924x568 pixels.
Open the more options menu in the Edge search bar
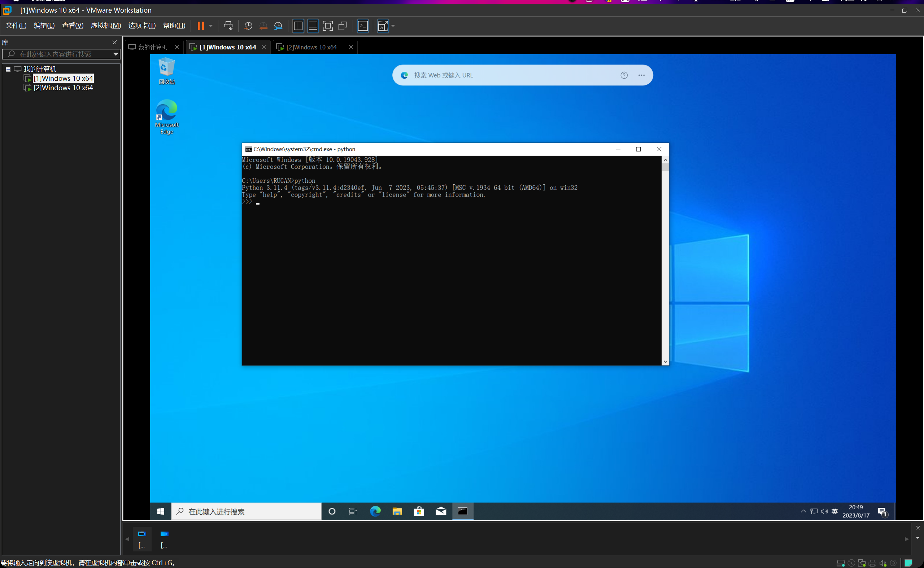[642, 75]
